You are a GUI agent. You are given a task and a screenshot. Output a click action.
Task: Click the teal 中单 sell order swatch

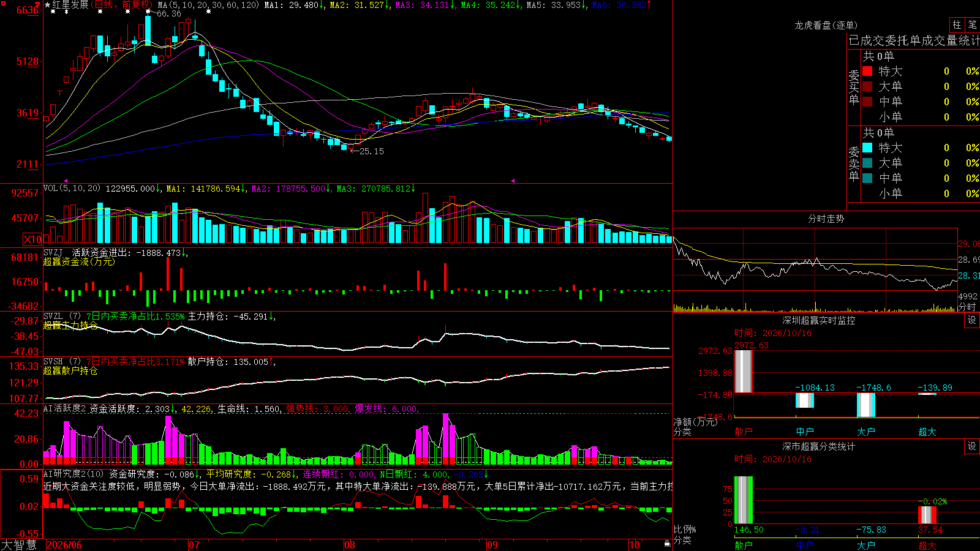[x=867, y=178]
